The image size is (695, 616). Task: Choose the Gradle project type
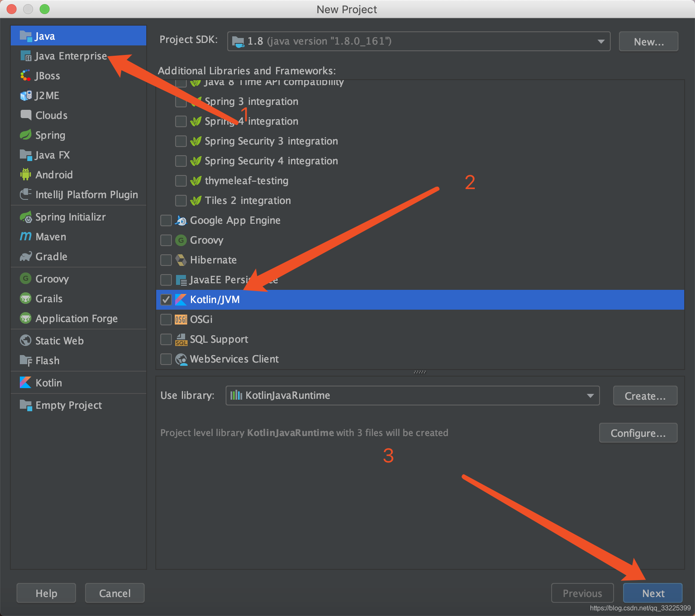[x=51, y=256]
